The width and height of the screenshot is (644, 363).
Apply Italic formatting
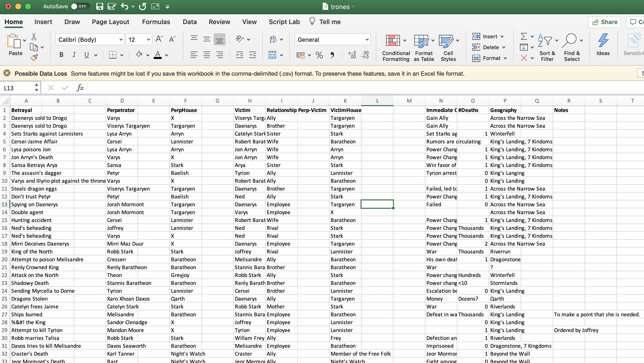click(74, 55)
